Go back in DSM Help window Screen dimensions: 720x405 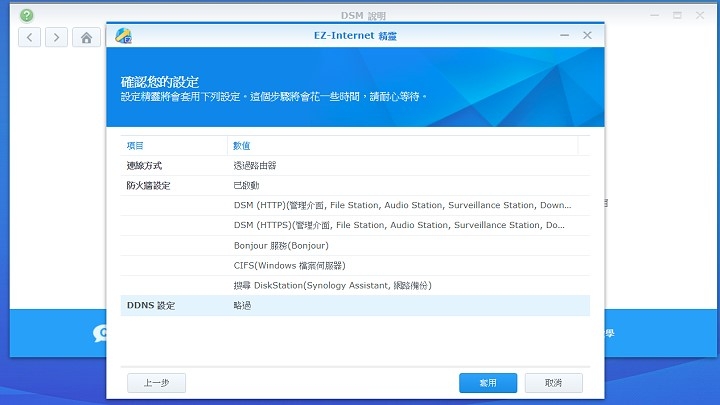pyautogui.click(x=29, y=37)
